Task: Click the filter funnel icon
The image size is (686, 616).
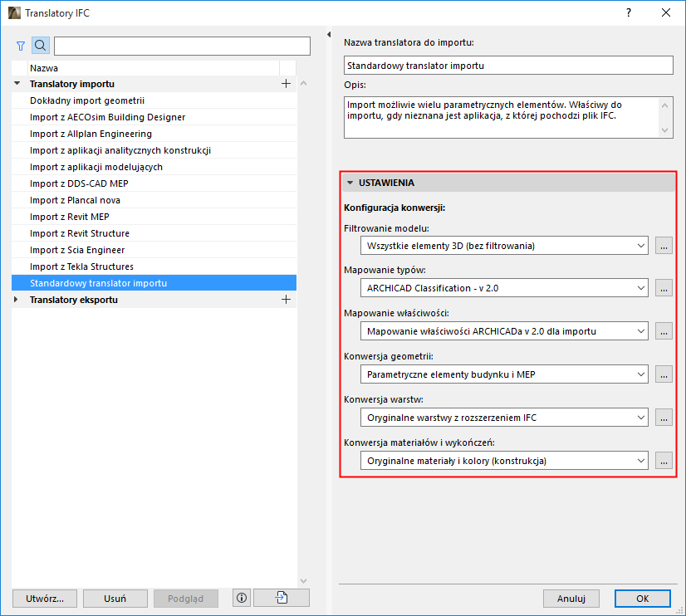Action: click(x=21, y=46)
